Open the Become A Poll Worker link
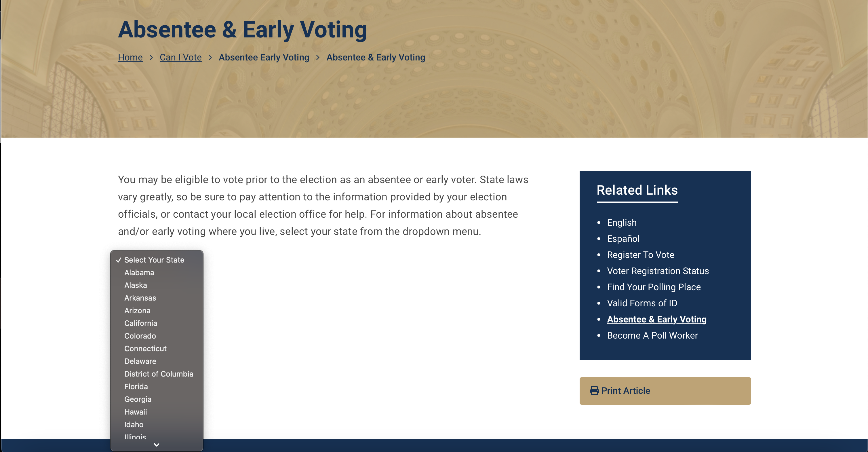 [652, 335]
